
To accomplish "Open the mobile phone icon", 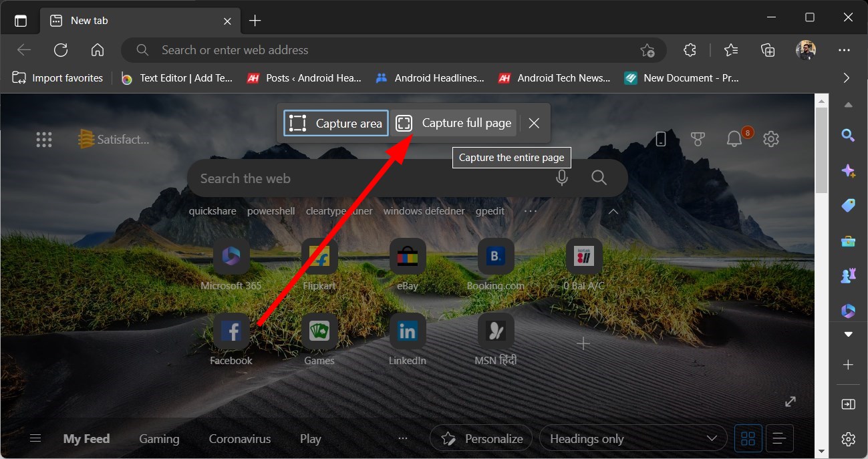I will [x=661, y=139].
